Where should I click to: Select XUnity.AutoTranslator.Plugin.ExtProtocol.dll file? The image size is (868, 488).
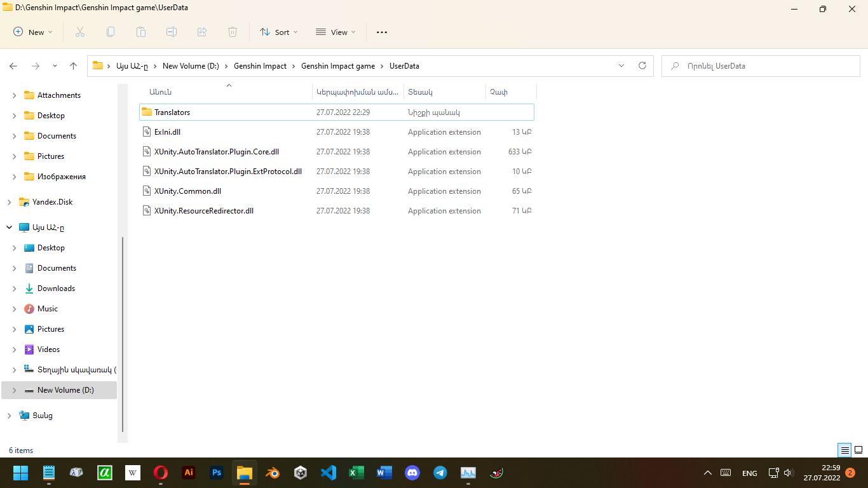337,172
